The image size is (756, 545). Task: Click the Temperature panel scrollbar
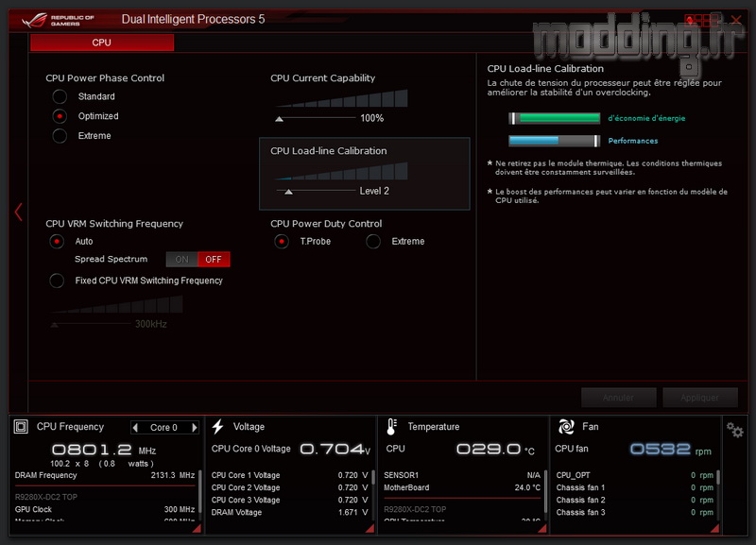click(x=546, y=490)
